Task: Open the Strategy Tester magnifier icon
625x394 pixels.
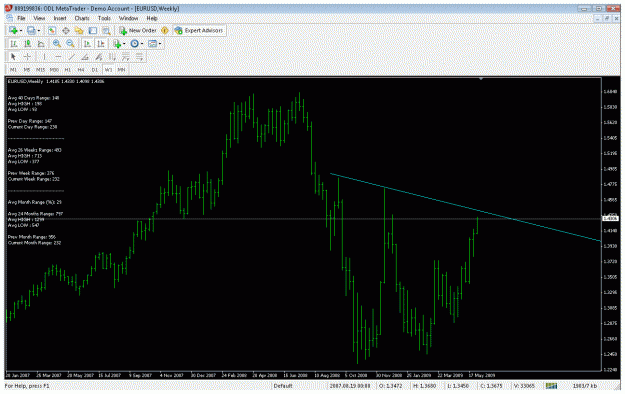Action: click(106, 31)
